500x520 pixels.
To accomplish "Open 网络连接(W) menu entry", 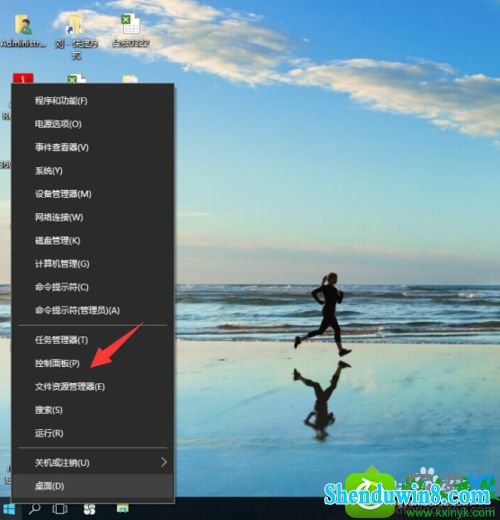I will coord(93,217).
